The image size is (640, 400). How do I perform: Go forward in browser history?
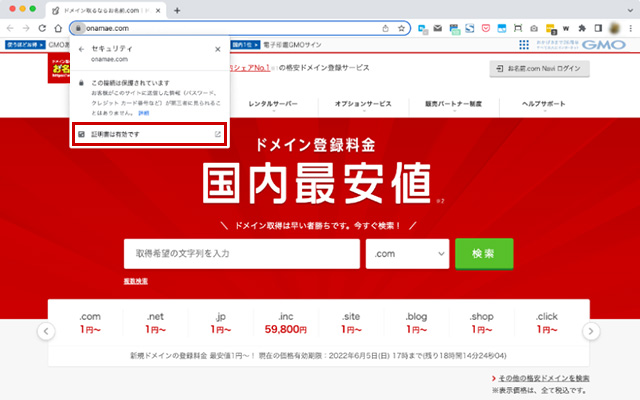coord(26,28)
